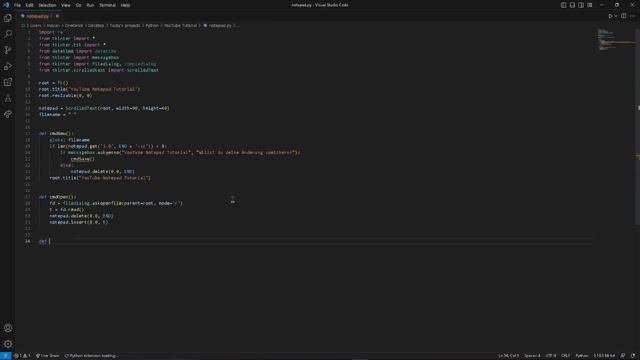
Task: Open editor More Actions ellipsis menu
Action: click(633, 16)
